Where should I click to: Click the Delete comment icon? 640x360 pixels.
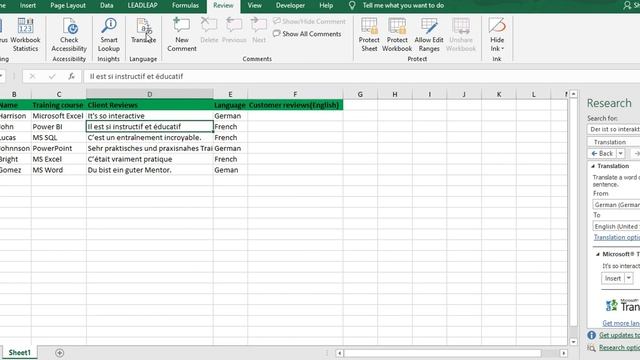(209, 31)
